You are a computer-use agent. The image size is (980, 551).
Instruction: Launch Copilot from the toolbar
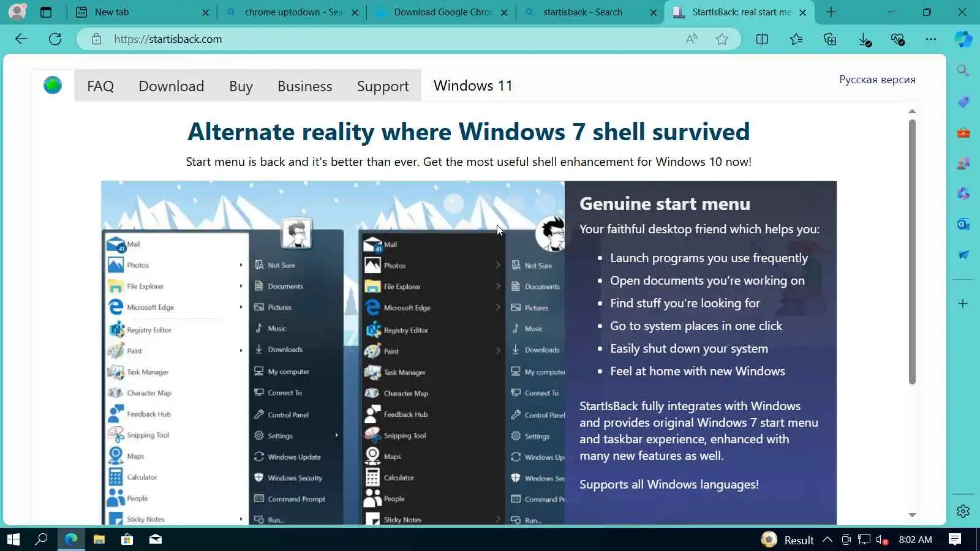point(963,39)
